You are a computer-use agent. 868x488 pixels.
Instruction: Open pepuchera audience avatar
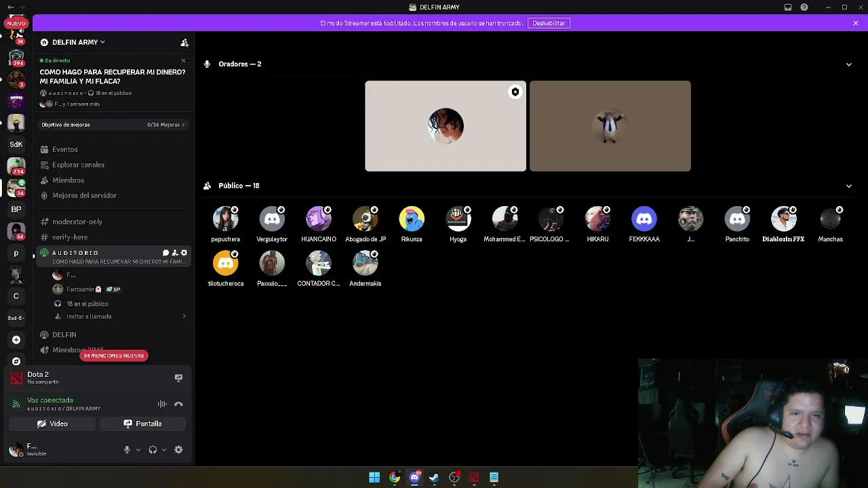[225, 219]
